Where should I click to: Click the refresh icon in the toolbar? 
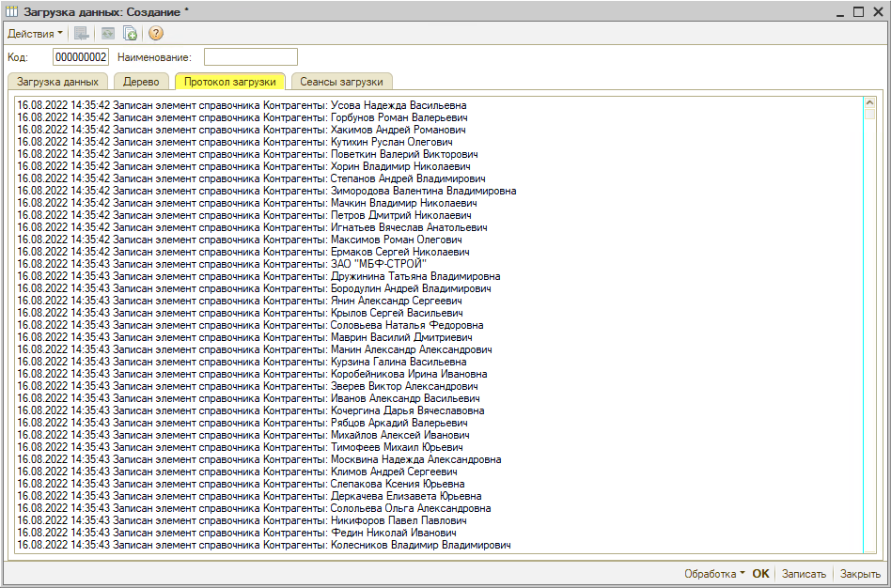[x=108, y=34]
